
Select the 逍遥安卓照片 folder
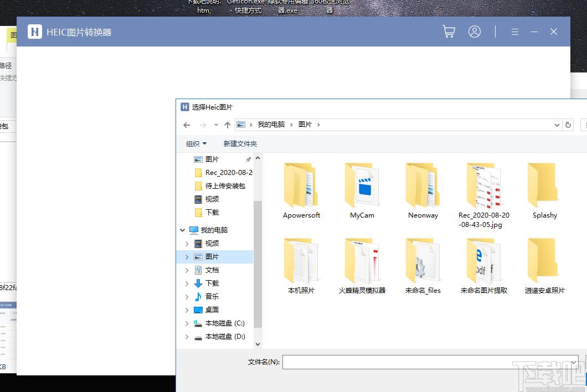(x=545, y=266)
